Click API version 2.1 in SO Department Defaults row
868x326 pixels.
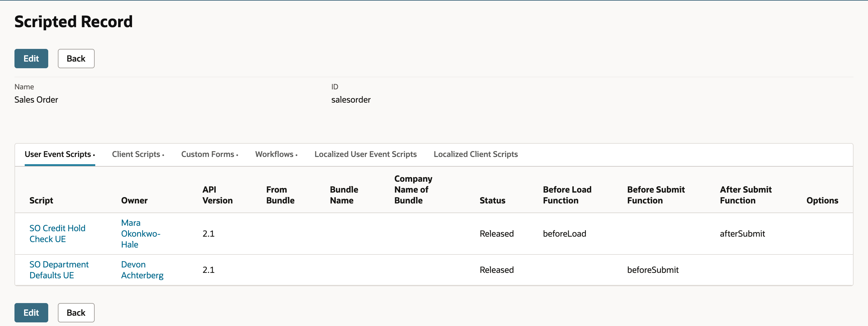point(208,270)
